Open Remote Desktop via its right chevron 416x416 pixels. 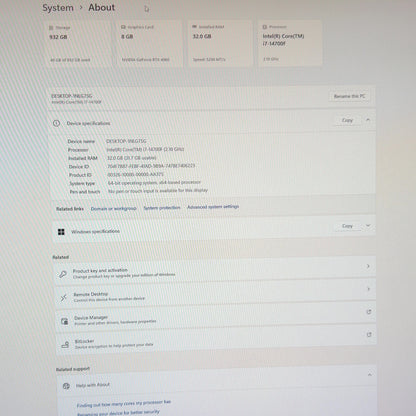point(368,289)
